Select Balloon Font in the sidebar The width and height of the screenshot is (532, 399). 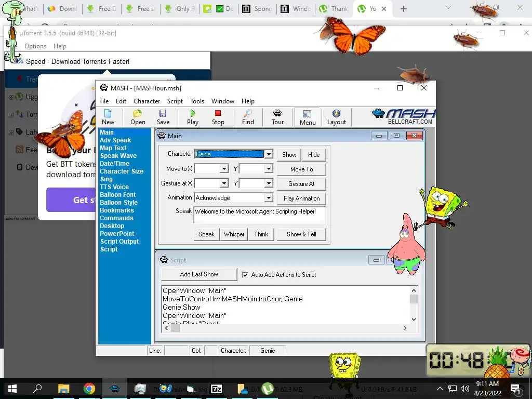pos(118,195)
